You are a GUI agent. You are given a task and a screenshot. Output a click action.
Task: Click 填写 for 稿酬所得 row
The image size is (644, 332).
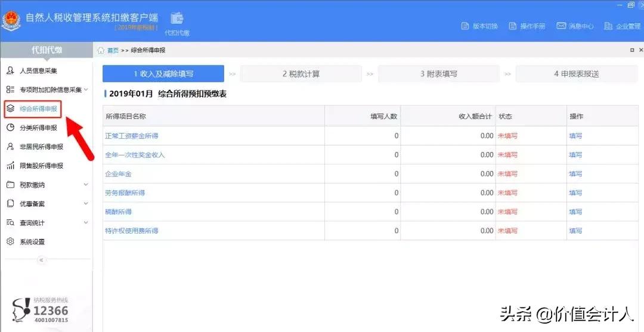pos(575,212)
